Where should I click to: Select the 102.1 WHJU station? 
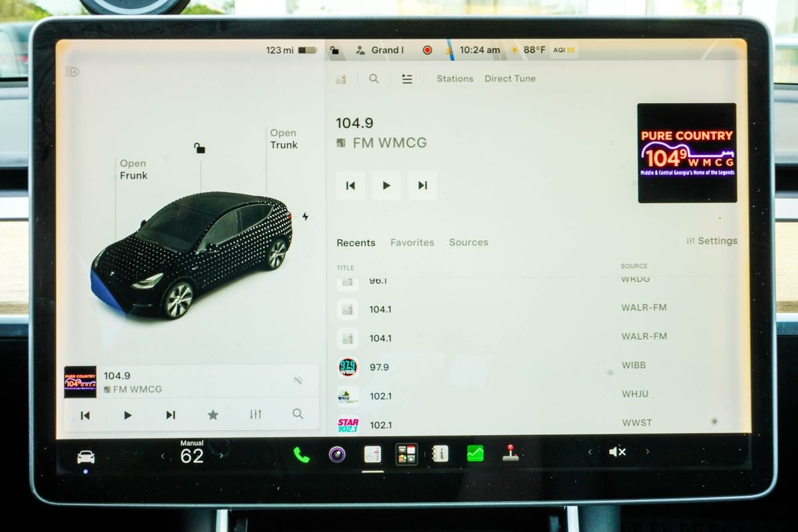click(x=535, y=396)
